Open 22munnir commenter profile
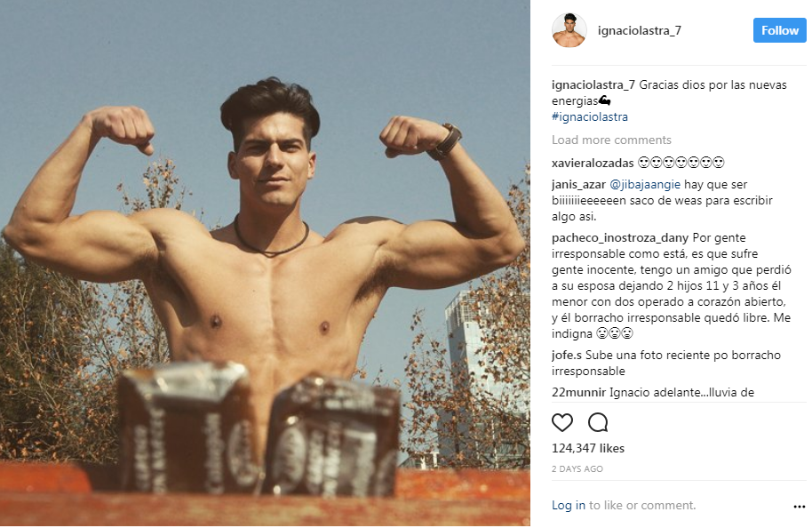812x528 pixels. coord(578,392)
